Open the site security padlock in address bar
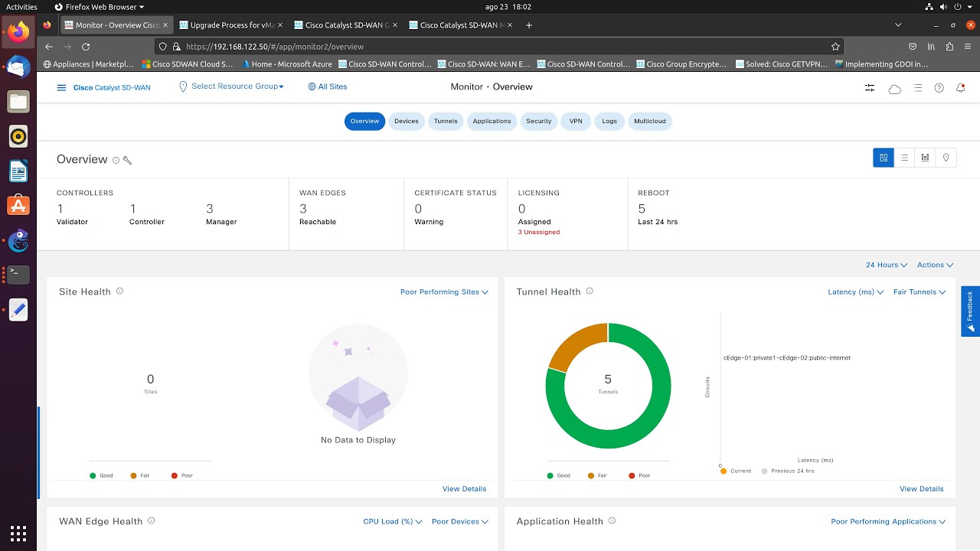The image size is (980, 551). (x=177, y=47)
